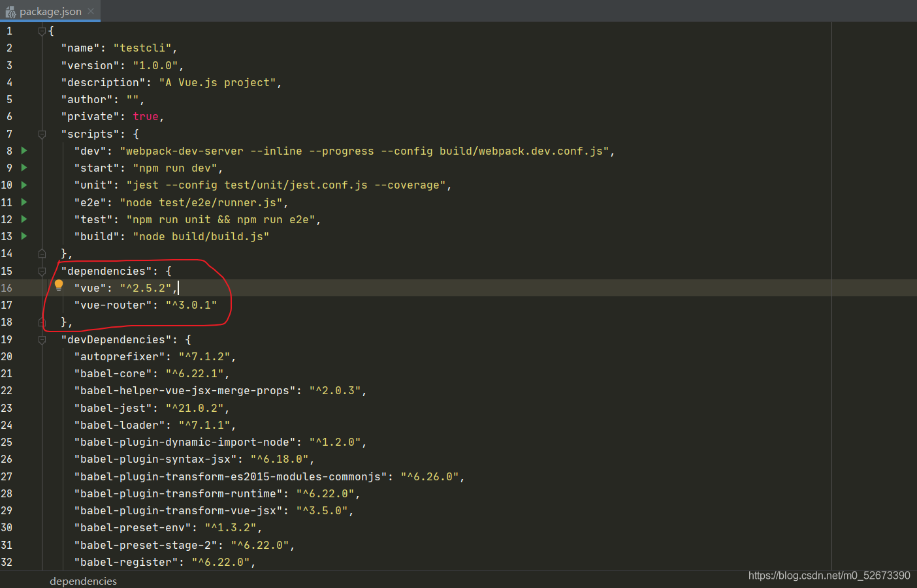
Task: Click the webpack-dev-server command string
Action: coord(364,151)
